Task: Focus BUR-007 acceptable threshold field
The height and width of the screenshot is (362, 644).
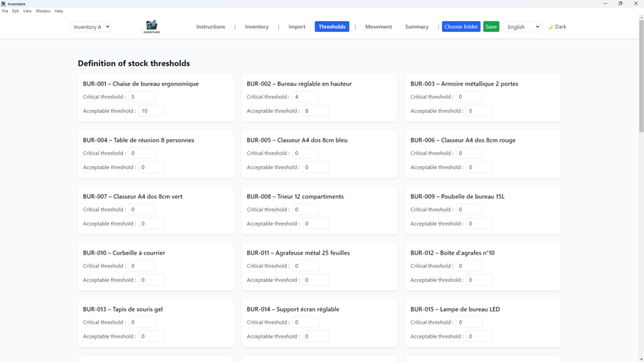Action: pyautogui.click(x=152, y=224)
